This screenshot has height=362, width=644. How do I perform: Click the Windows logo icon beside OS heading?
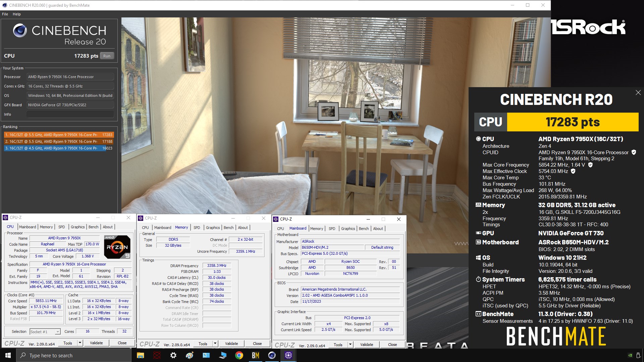(478, 257)
